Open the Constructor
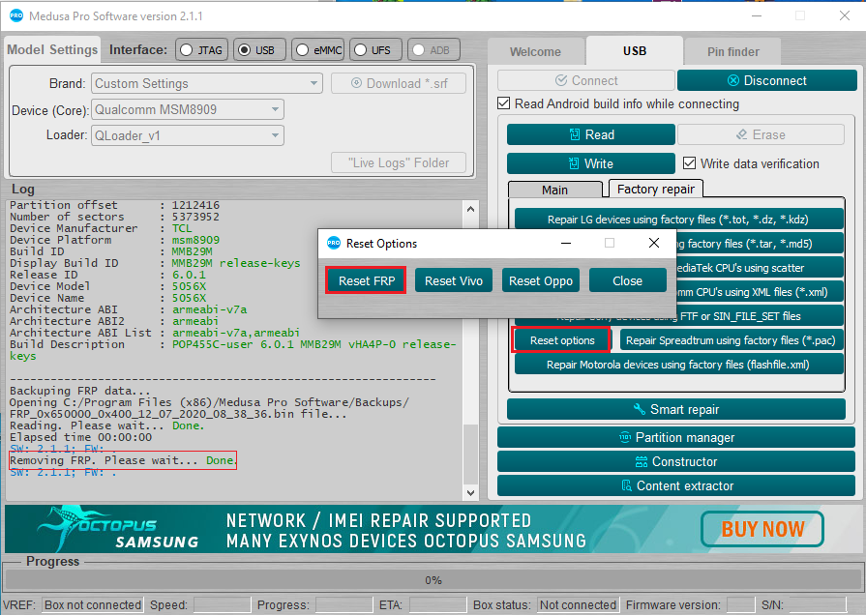The height and width of the screenshot is (616, 866). pyautogui.click(x=676, y=461)
